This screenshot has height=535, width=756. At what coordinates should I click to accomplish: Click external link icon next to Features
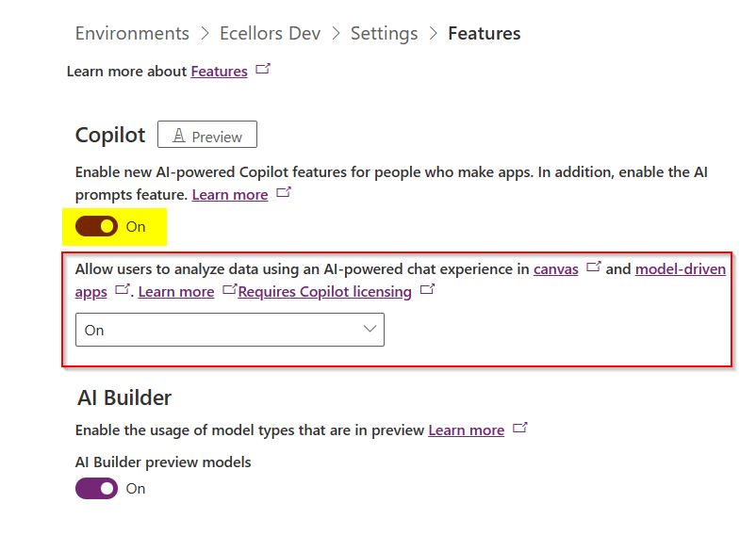[x=263, y=70]
